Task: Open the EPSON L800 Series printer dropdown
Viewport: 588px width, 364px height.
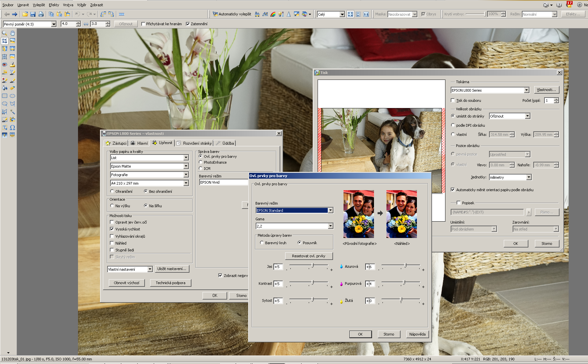Action: [x=526, y=90]
